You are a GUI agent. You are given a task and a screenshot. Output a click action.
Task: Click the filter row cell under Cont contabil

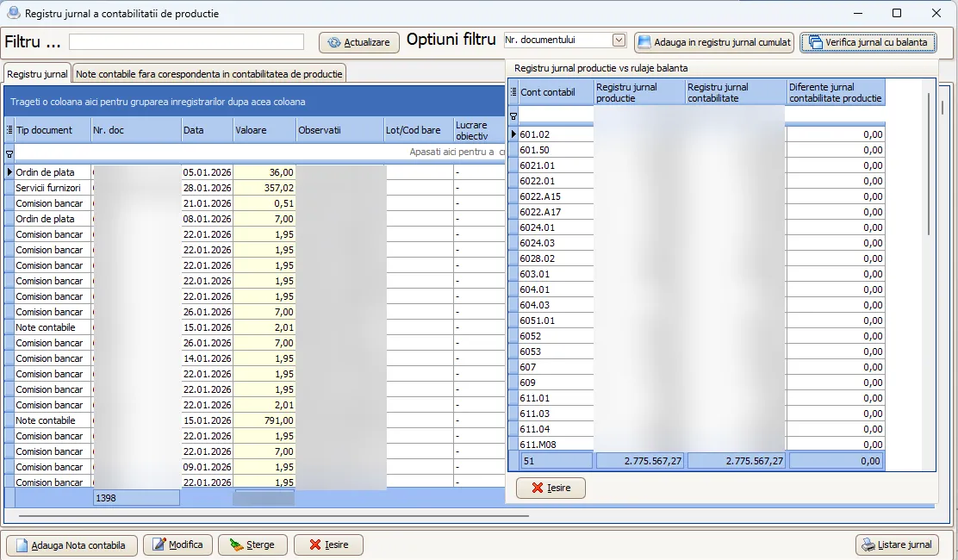click(556, 115)
